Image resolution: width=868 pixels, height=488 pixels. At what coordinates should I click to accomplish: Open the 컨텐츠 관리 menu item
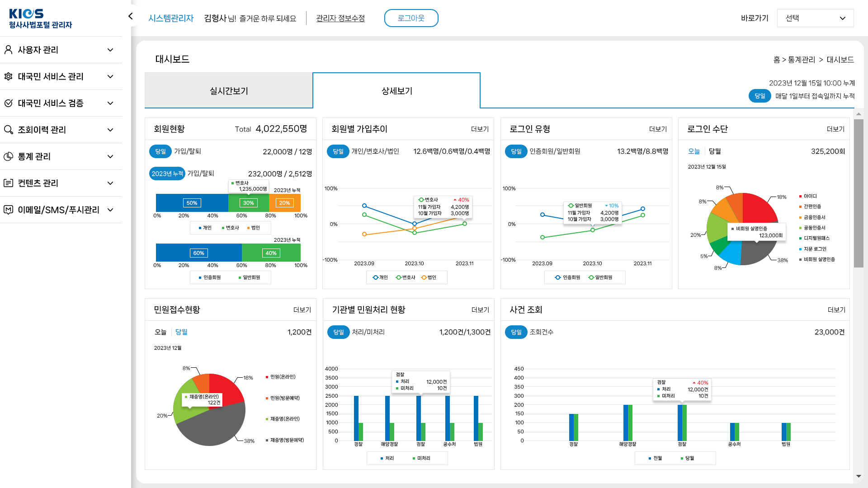click(61, 183)
